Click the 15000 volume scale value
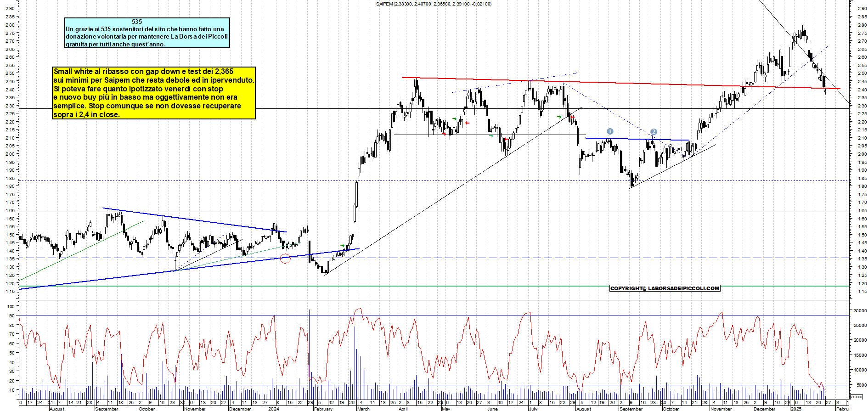This screenshot has width=868, height=411. [x=860, y=355]
